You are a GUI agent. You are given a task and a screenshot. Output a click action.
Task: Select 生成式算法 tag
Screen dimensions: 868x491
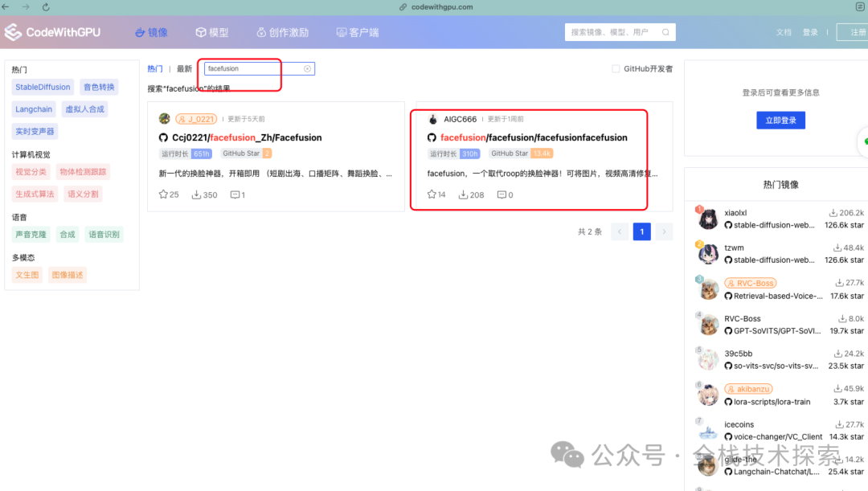click(35, 194)
